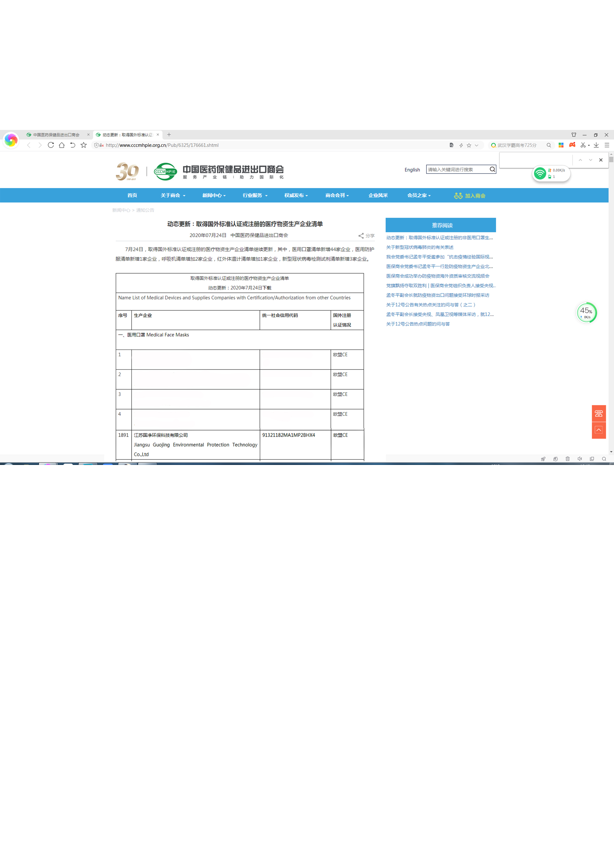
Task: Go to browser home page icon
Action: click(62, 145)
